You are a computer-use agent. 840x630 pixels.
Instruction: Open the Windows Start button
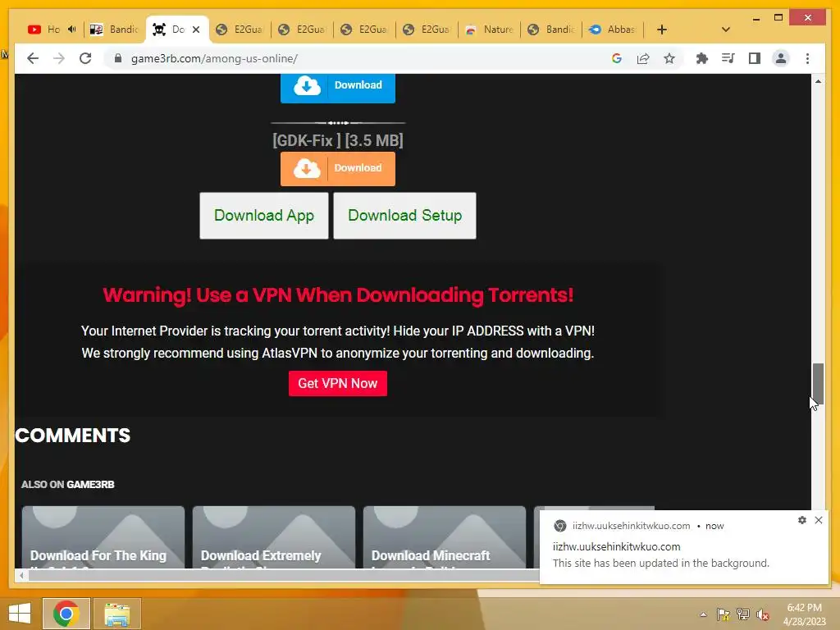[x=20, y=614]
